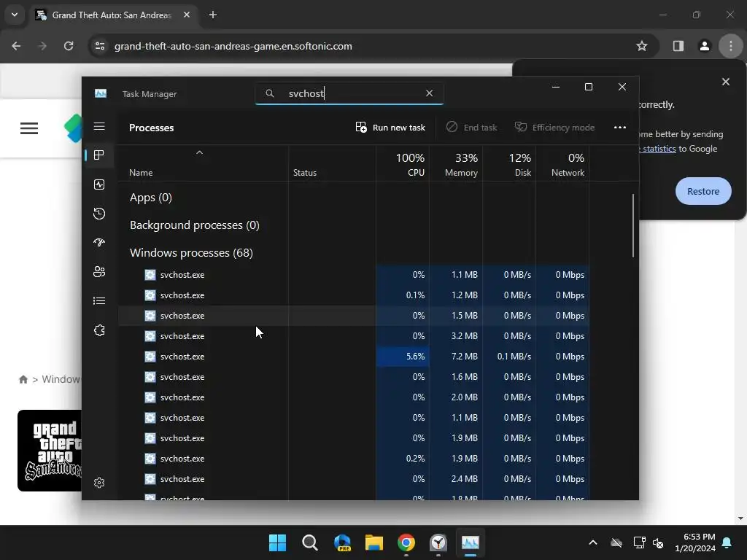The height and width of the screenshot is (560, 747).
Task: Click the 0.1 MB/s disk cell
Action: 509,357
